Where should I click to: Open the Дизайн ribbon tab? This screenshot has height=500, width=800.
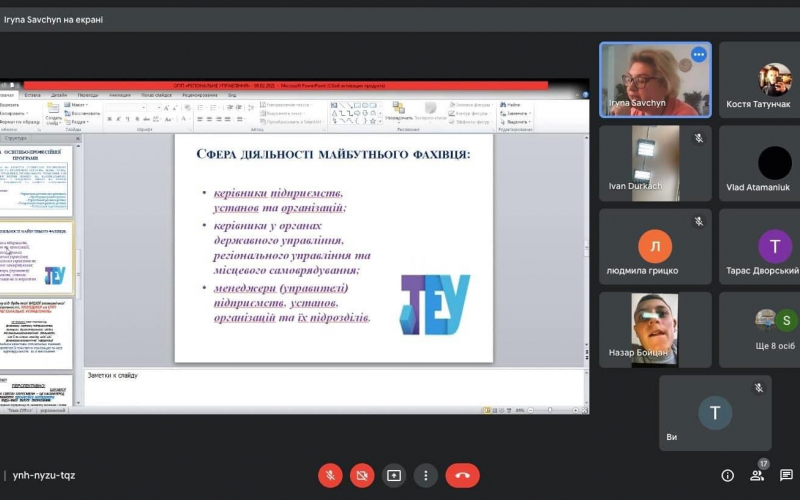59,95
